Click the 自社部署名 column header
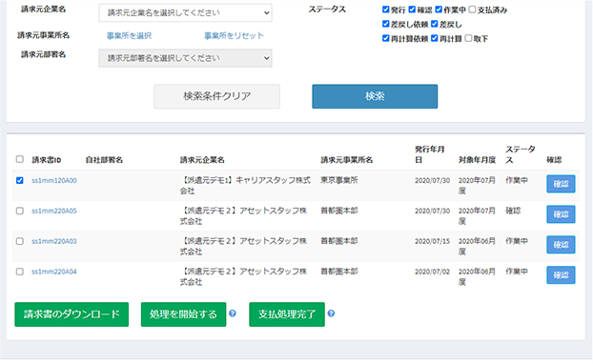 tap(104, 160)
